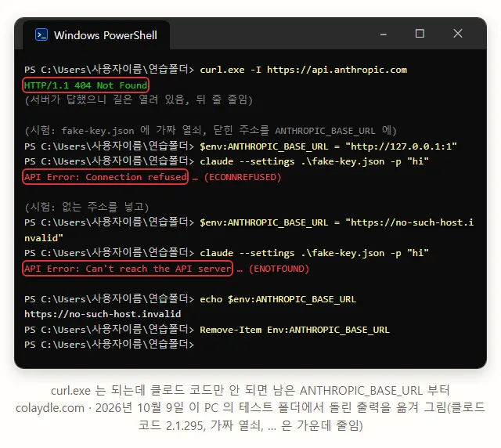Click the comment 시험: 없는 주소를 넣고
501x448 pixels.
[87, 207]
